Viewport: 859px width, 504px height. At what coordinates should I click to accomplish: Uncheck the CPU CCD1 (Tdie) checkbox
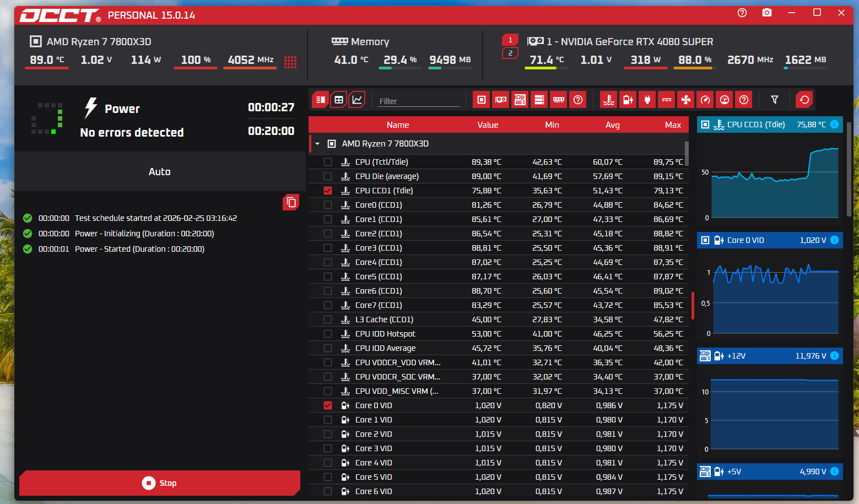tap(328, 191)
